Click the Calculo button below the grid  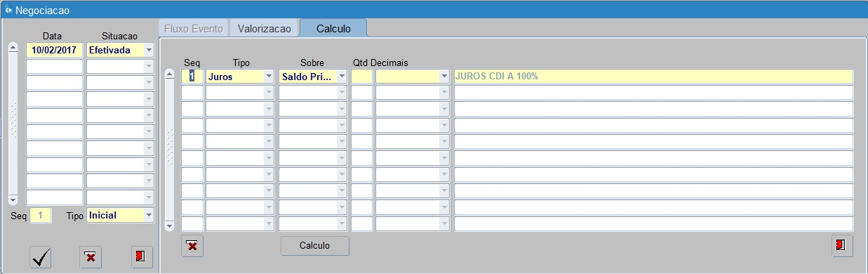[314, 246]
